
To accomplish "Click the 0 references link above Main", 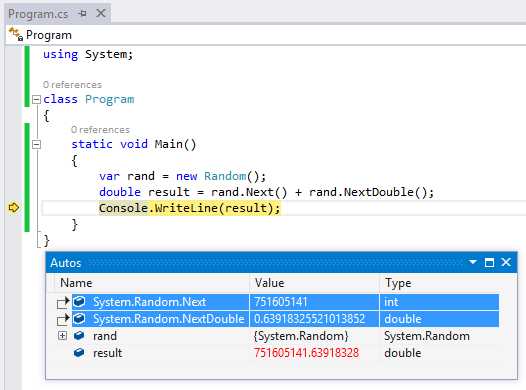I will (x=100, y=130).
